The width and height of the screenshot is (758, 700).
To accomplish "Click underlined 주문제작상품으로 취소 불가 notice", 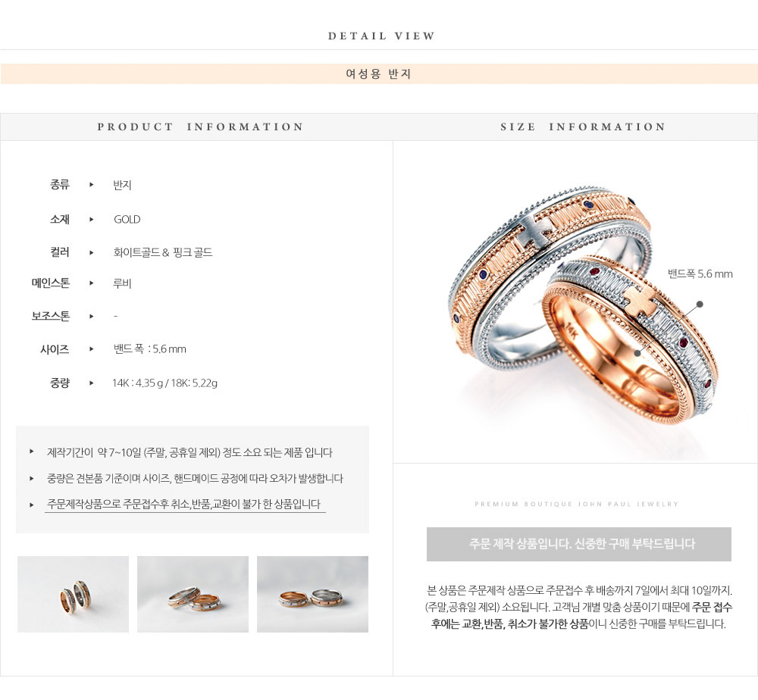I will click(x=184, y=505).
